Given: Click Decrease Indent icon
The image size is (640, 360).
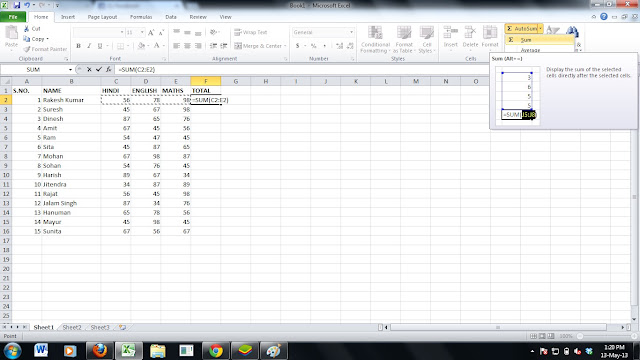Looking at the screenshot, I should coord(213,46).
